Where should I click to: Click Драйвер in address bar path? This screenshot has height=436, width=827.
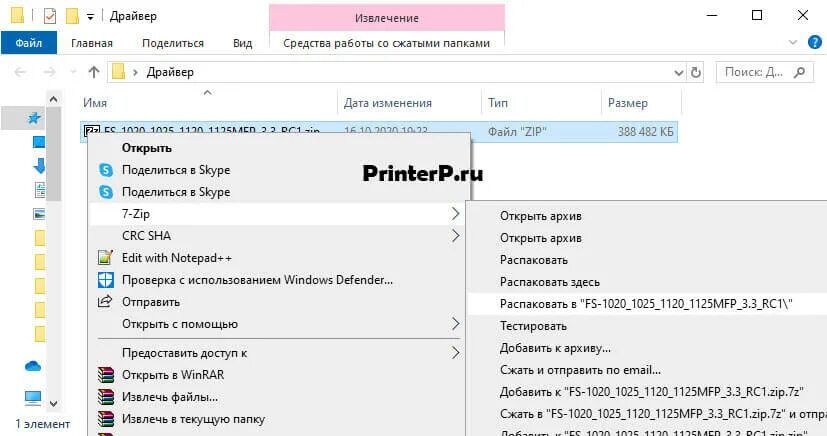pyautogui.click(x=170, y=72)
